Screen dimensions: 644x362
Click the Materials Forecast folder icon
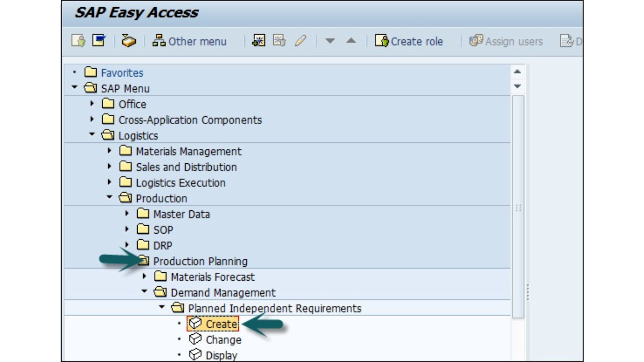coord(160,276)
